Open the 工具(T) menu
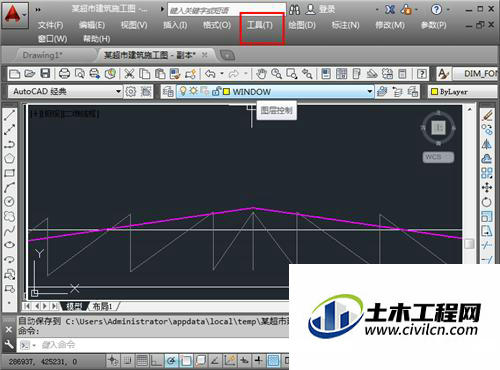Screen dimensions: 500x370 (x=260, y=25)
